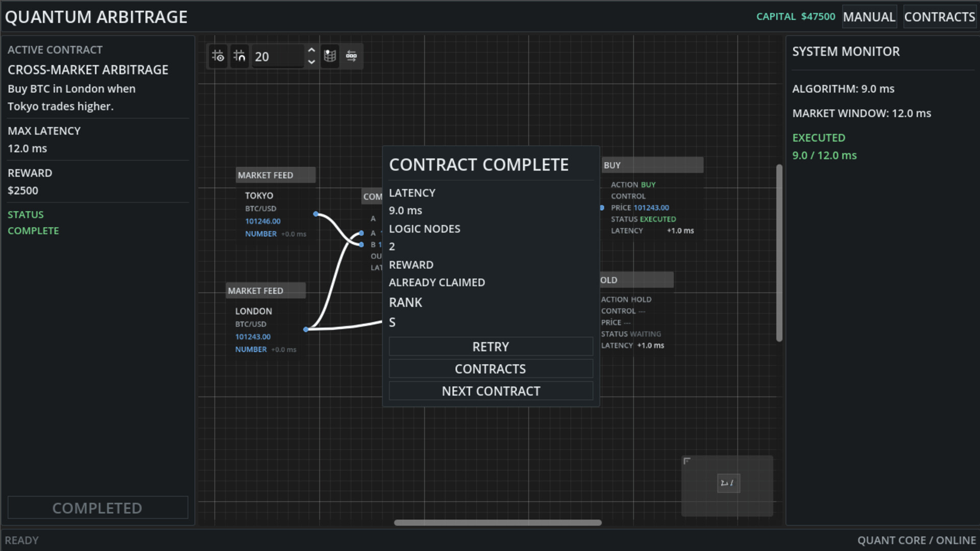
Task: Select the BUY node header
Action: pos(652,165)
